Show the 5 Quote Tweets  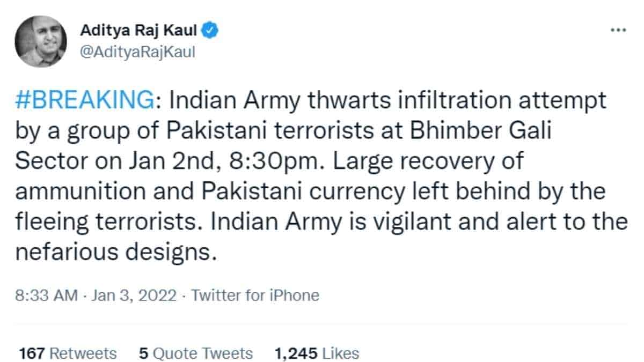(195, 353)
